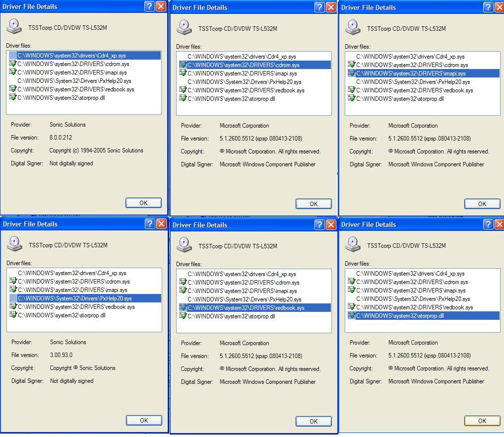Click CD drive icon in dialog with Cdr4_xp.sys highlighted

pos(14,26)
